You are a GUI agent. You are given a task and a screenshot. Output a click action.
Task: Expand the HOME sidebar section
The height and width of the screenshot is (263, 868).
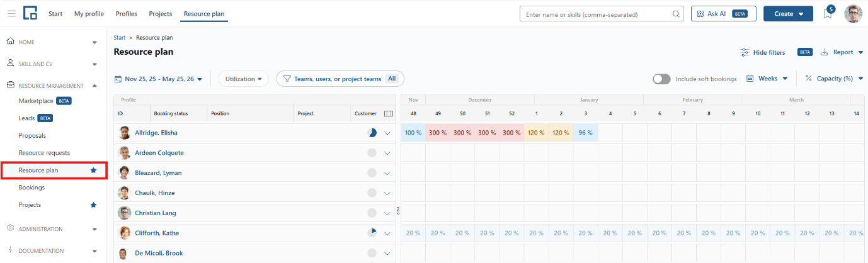(x=94, y=42)
